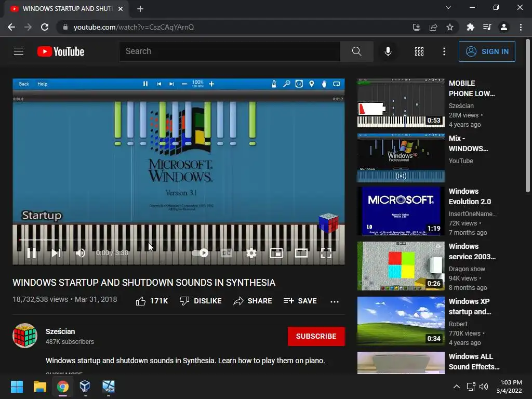Click the Sign In button
Screen dimensions: 532x399
487,51
